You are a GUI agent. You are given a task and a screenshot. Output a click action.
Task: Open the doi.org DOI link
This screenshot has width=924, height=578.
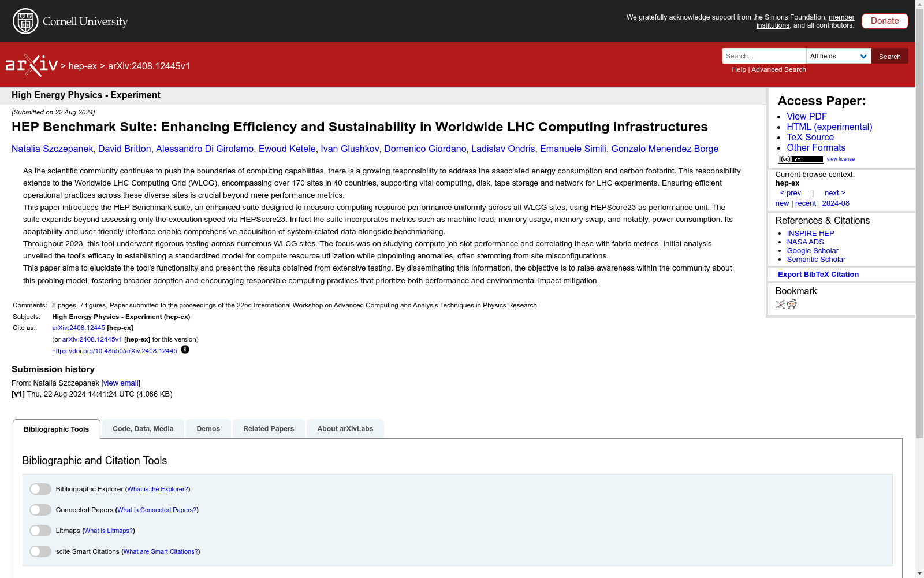114,351
